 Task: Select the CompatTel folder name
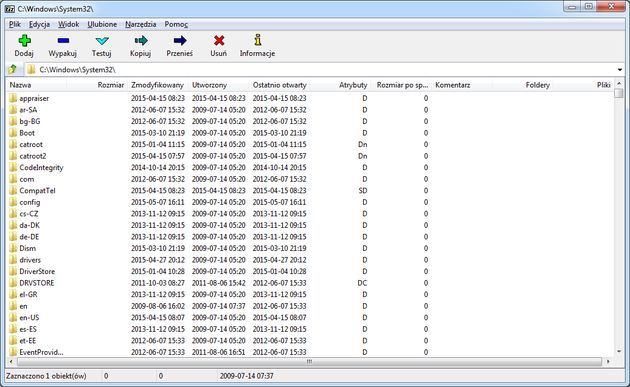[37, 190]
